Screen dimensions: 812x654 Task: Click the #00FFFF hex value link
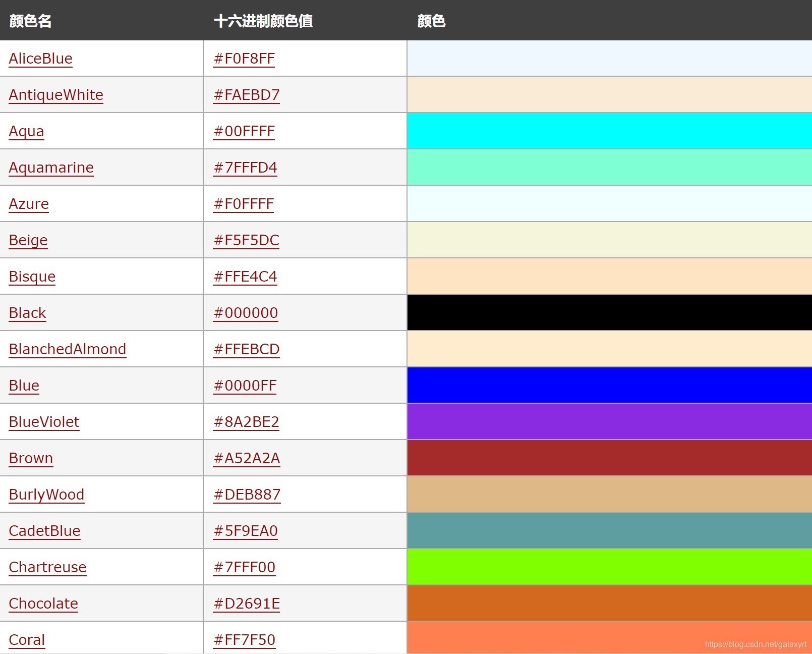tap(244, 131)
